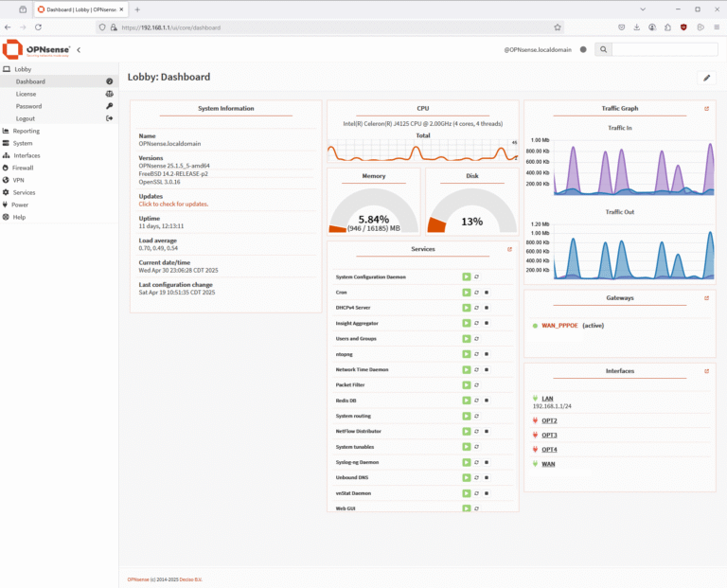This screenshot has height=588, width=727.
Task: Click Unbound DNS green running status icon
Action: 467,477
